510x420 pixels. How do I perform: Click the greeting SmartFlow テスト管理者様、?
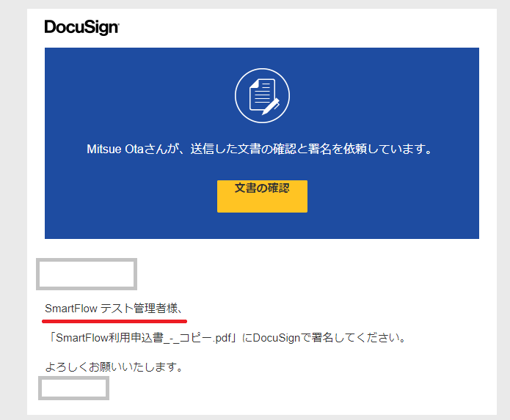[113, 309]
